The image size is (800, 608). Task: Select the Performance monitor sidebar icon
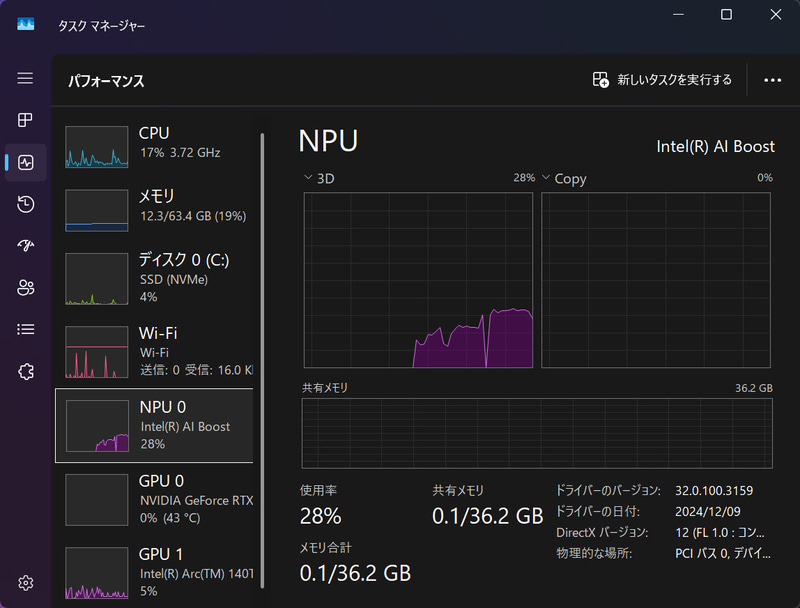point(24,162)
